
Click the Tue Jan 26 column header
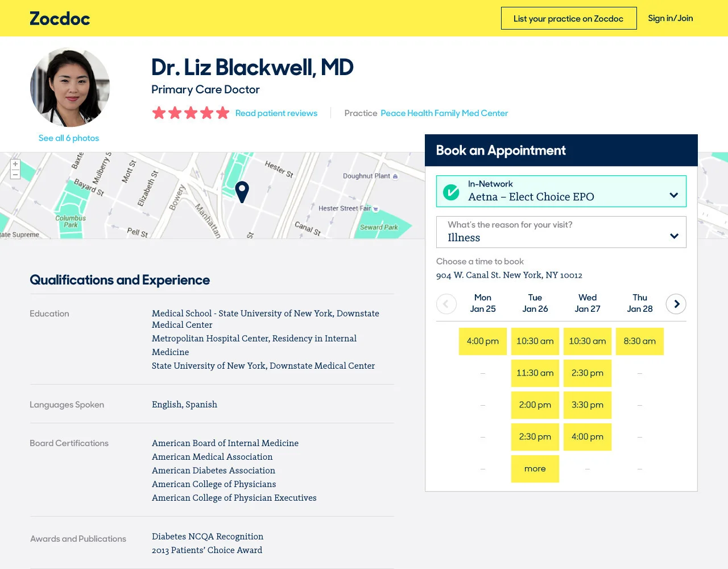535,303
